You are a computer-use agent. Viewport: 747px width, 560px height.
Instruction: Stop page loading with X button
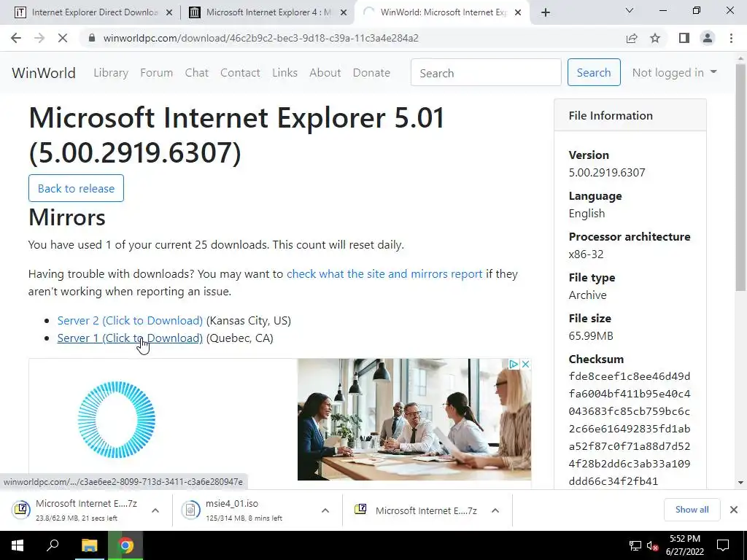pyautogui.click(x=63, y=38)
